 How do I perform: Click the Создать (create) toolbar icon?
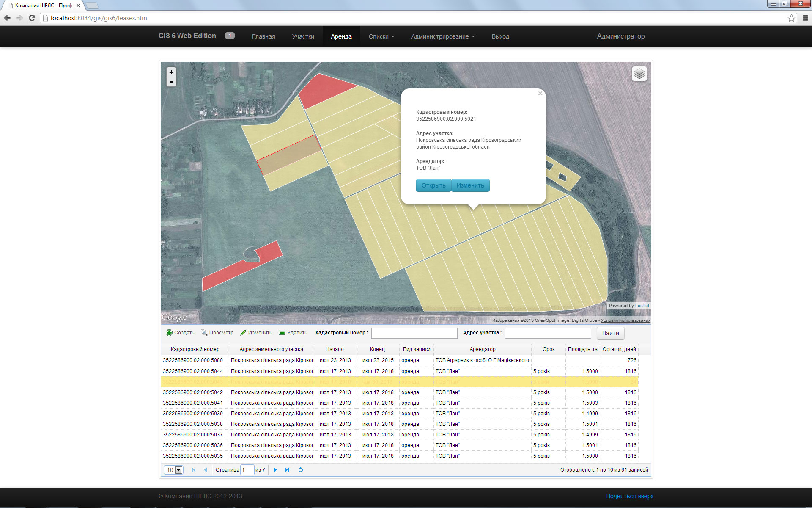coord(169,333)
